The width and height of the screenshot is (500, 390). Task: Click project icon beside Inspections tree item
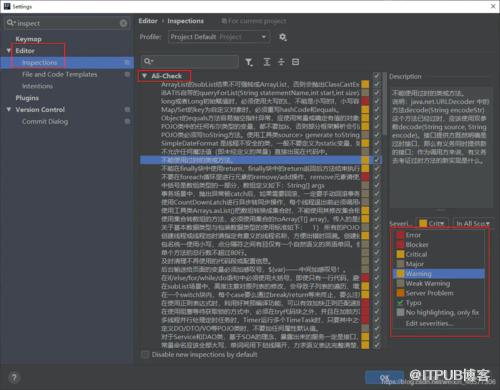(127, 62)
